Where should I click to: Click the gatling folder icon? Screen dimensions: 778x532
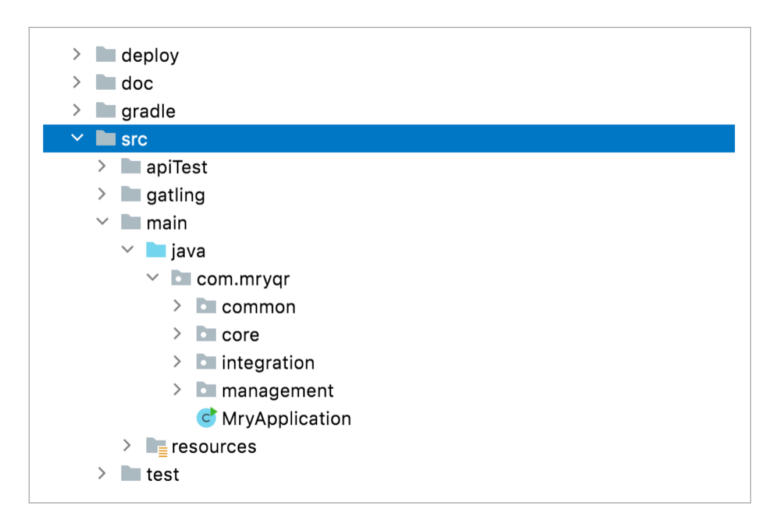(131, 194)
